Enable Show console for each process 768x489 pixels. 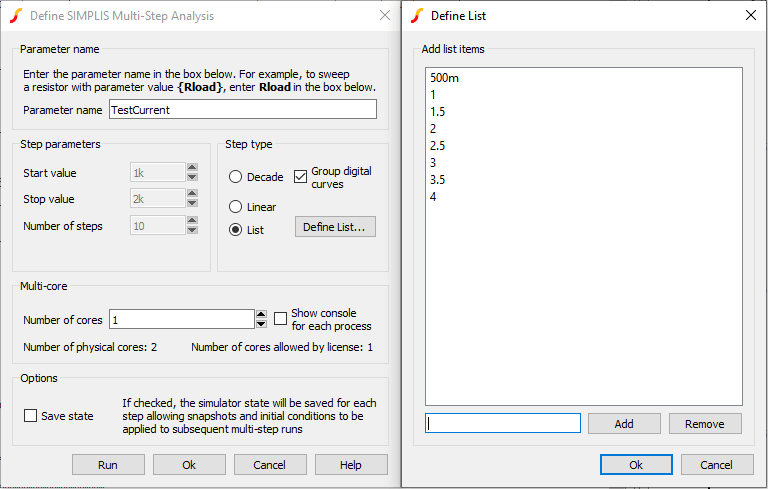280,318
